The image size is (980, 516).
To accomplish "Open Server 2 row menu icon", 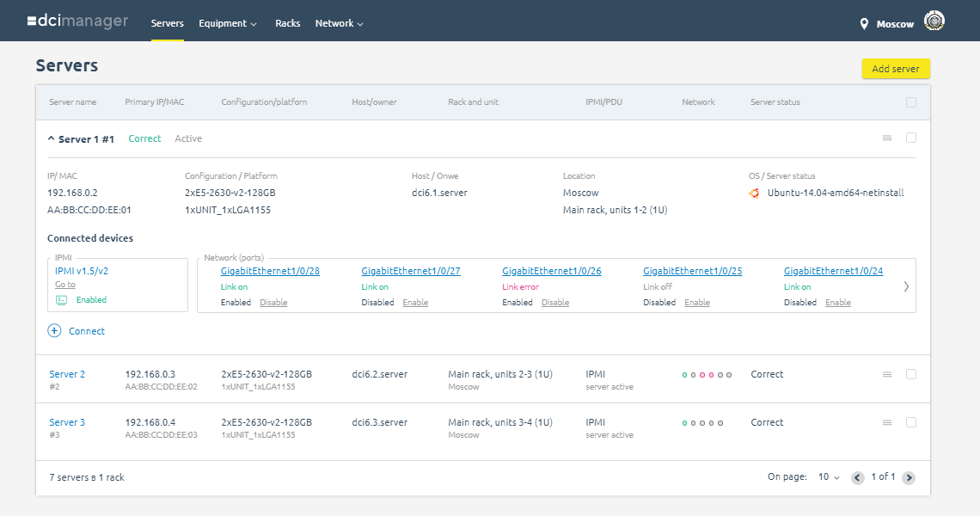I will (887, 375).
